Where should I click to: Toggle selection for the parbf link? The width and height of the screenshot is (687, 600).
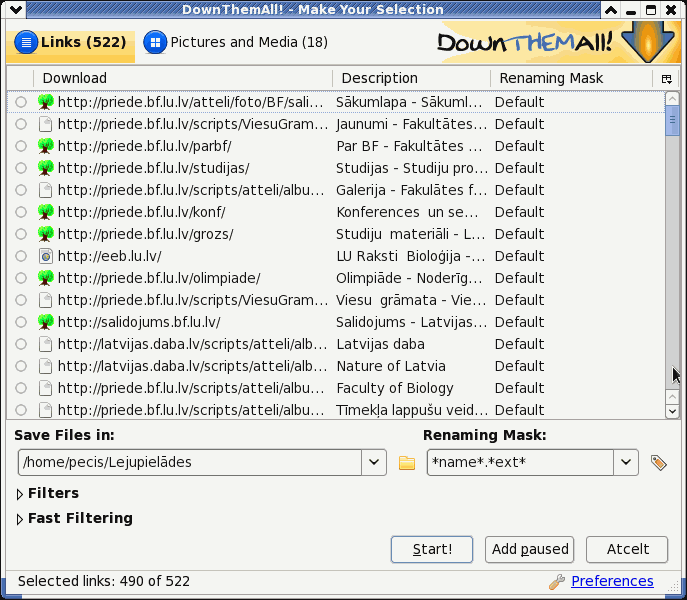point(21,146)
